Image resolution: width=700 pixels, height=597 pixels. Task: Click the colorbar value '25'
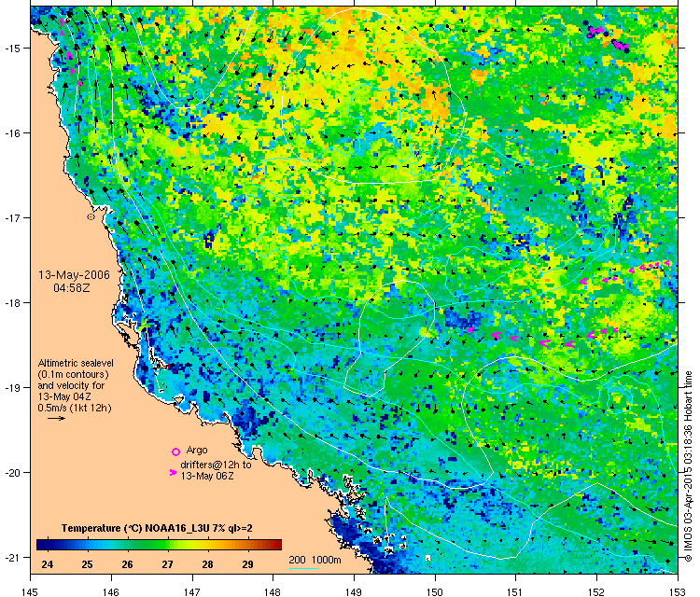click(x=87, y=565)
